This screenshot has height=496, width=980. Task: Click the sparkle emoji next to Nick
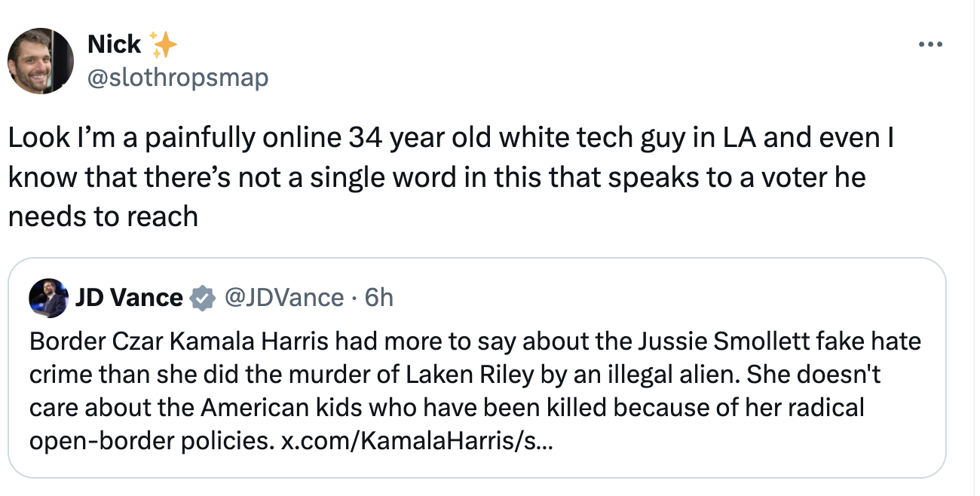click(163, 44)
